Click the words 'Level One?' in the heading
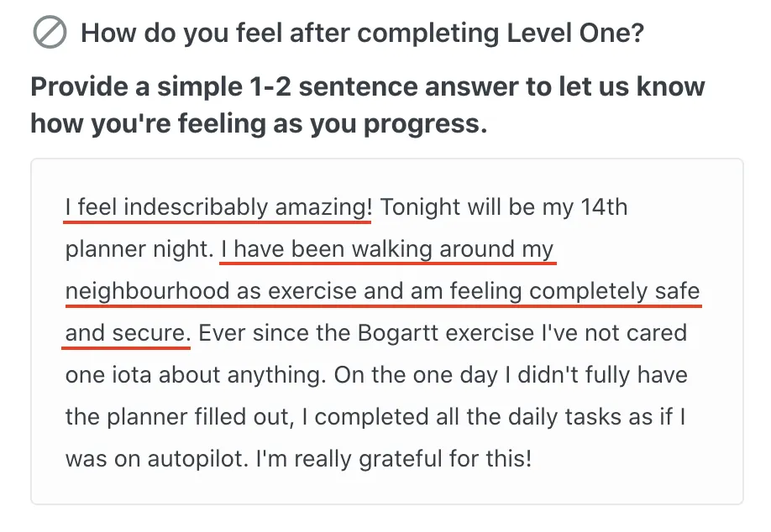This screenshot has height=532, width=771. pyautogui.click(x=575, y=34)
